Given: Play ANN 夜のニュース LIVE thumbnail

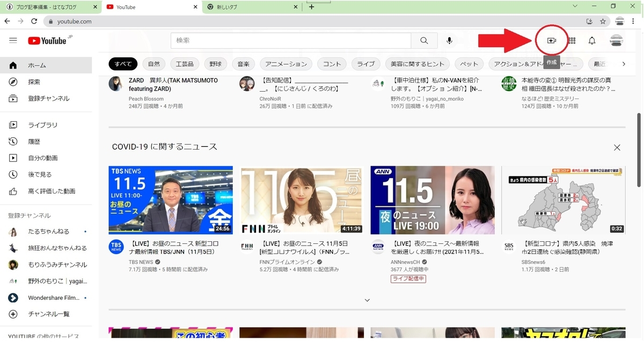Looking at the screenshot, I should [432, 200].
